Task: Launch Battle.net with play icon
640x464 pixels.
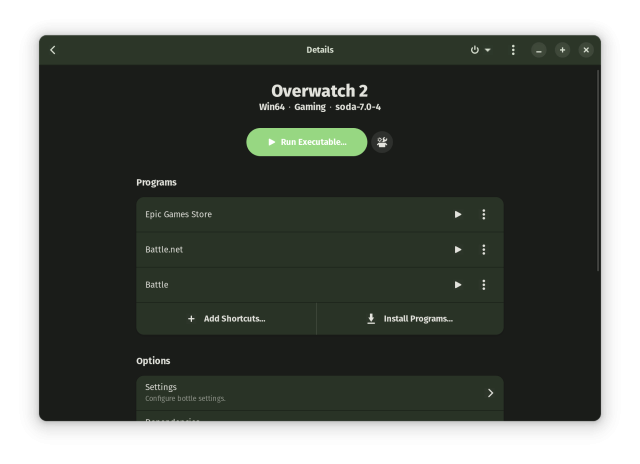Action: tap(458, 250)
